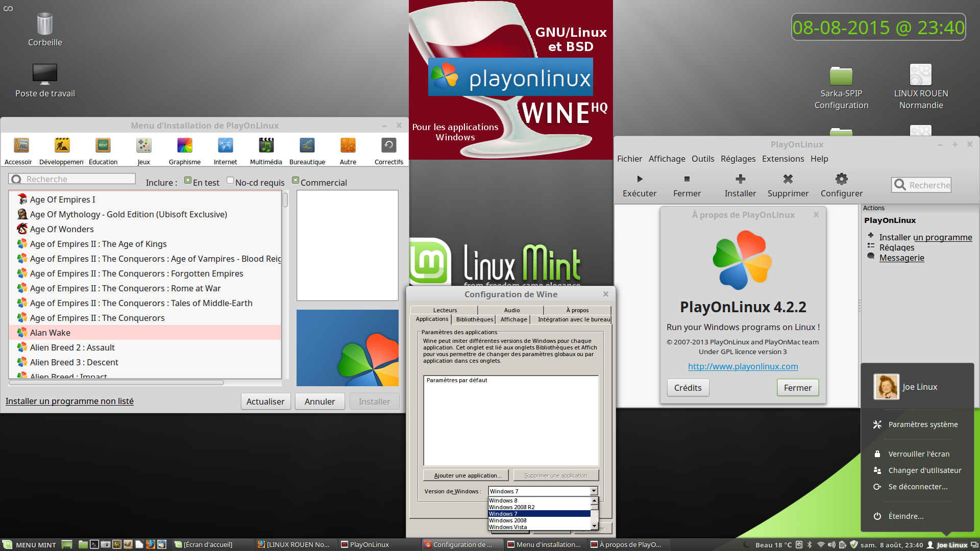Screen dimensions: 980x551
Task: Click Supprimer in PlayOnLinux toolbar
Action: click(788, 186)
